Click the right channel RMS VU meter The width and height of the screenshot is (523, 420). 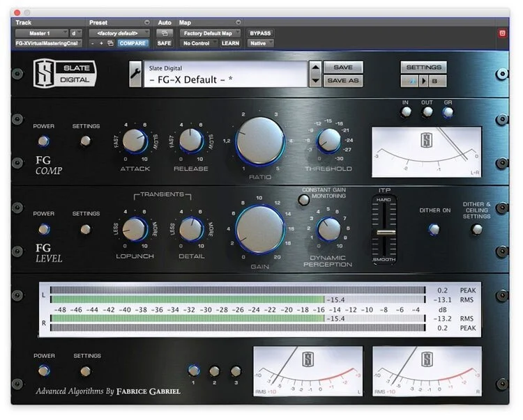click(x=427, y=371)
